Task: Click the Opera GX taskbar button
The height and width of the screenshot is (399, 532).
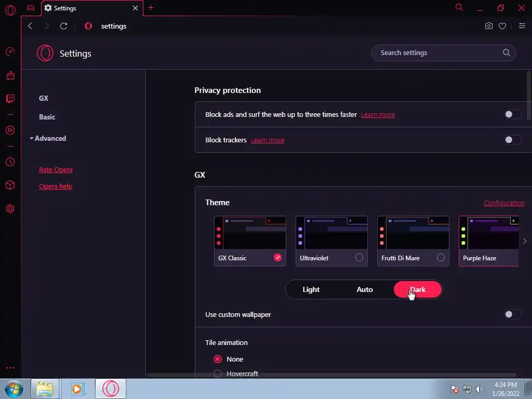Action: pyautogui.click(x=111, y=389)
